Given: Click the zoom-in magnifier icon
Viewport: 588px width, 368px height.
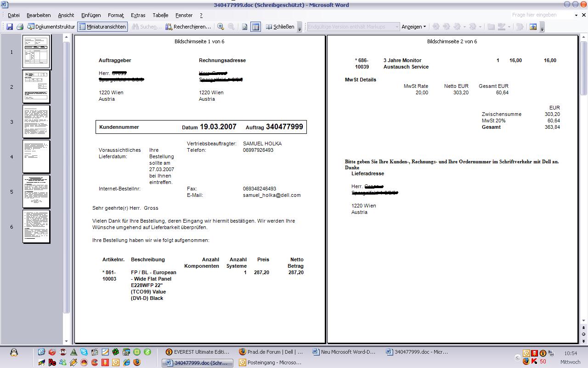Looking at the screenshot, I should click(220, 27).
